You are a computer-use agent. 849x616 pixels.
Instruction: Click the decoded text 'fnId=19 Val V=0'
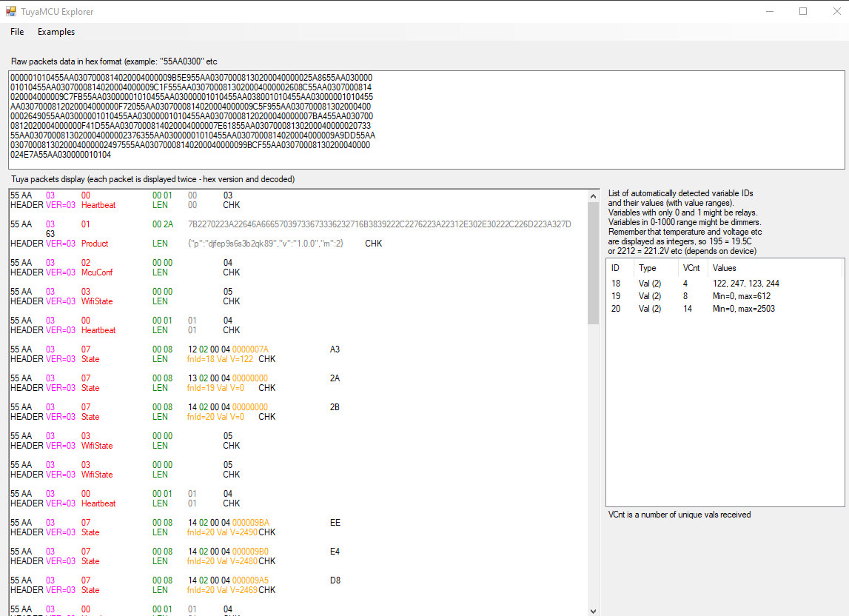[x=215, y=388]
